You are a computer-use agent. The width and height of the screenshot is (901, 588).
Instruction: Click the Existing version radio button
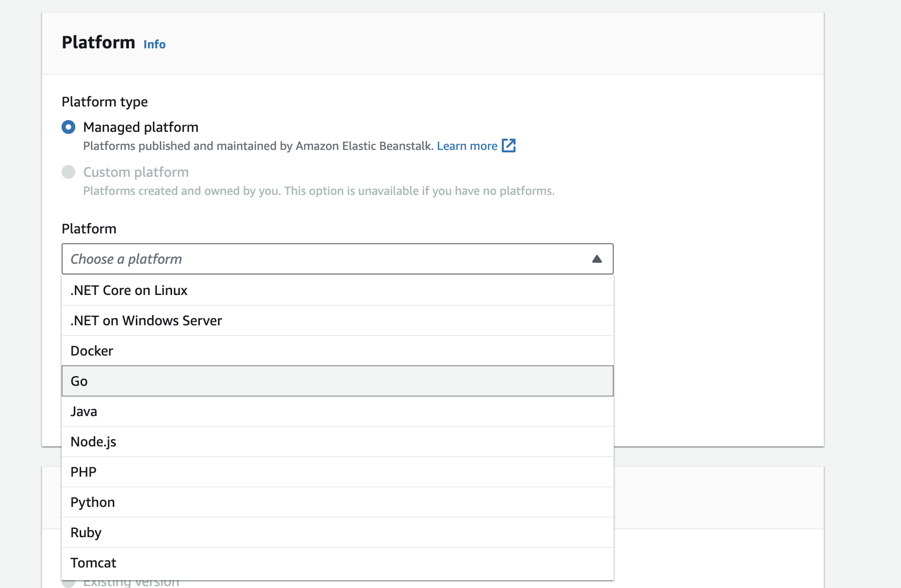[x=69, y=583]
